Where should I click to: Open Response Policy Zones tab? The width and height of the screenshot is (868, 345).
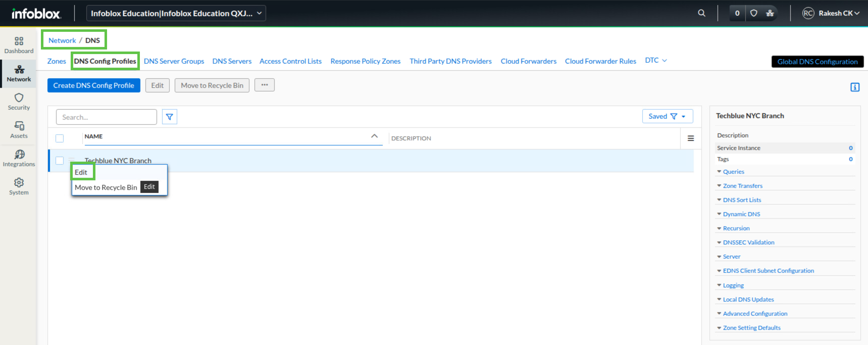pos(365,61)
